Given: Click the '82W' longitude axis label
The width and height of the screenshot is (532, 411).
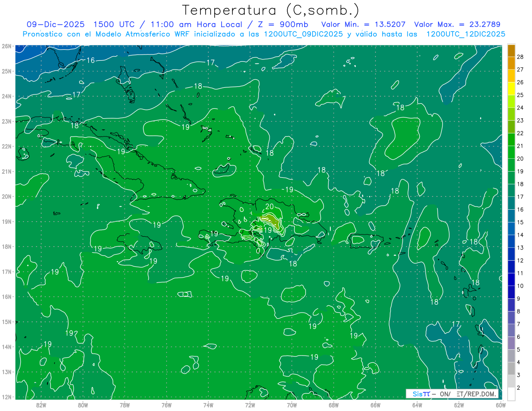Looking at the screenshot, I should click(x=41, y=404).
